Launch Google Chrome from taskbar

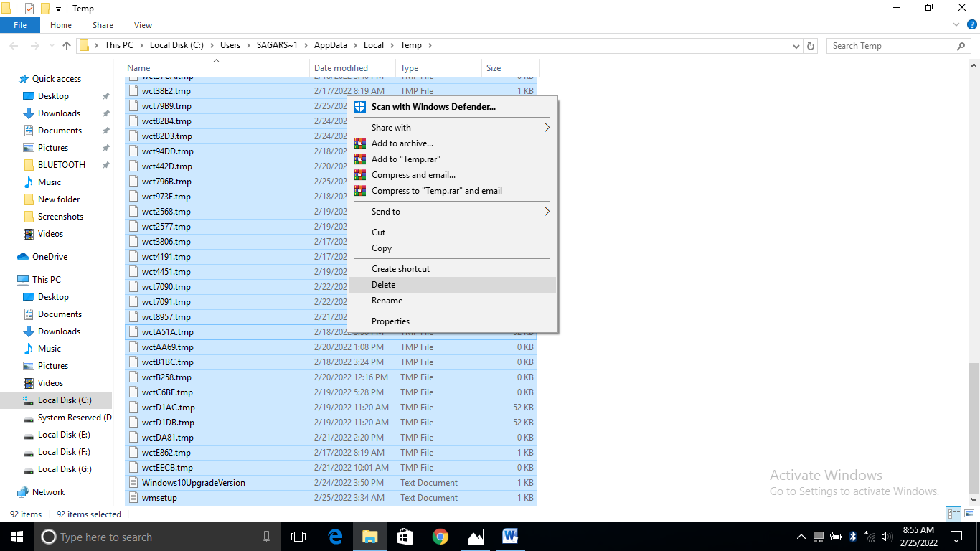click(x=440, y=537)
